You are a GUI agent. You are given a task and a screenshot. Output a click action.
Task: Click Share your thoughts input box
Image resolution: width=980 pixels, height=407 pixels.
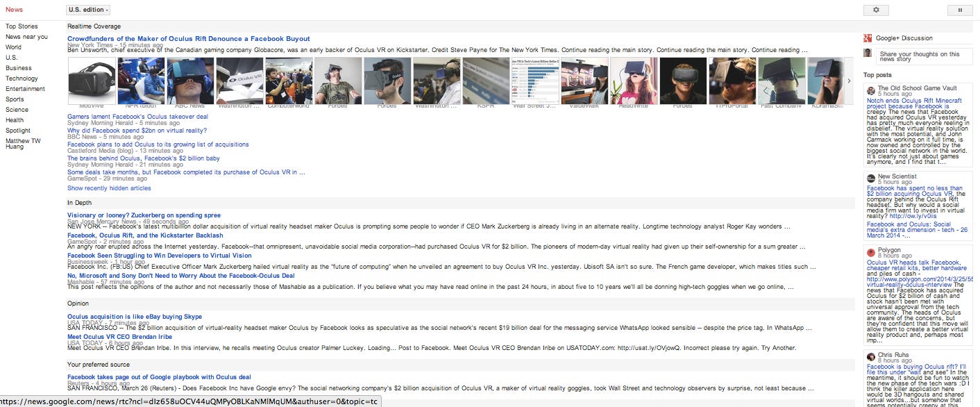[x=924, y=57]
